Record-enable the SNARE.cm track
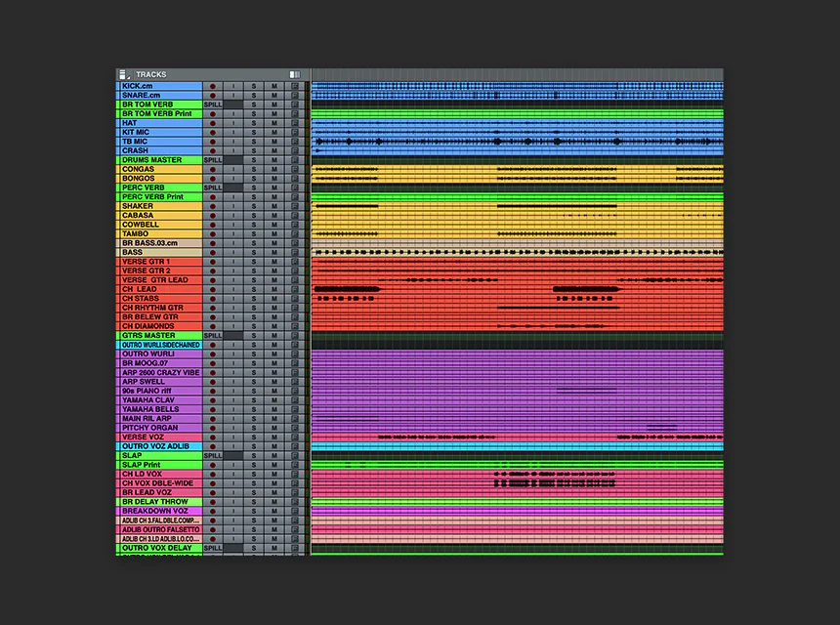This screenshot has height=625, width=840. 213,96
